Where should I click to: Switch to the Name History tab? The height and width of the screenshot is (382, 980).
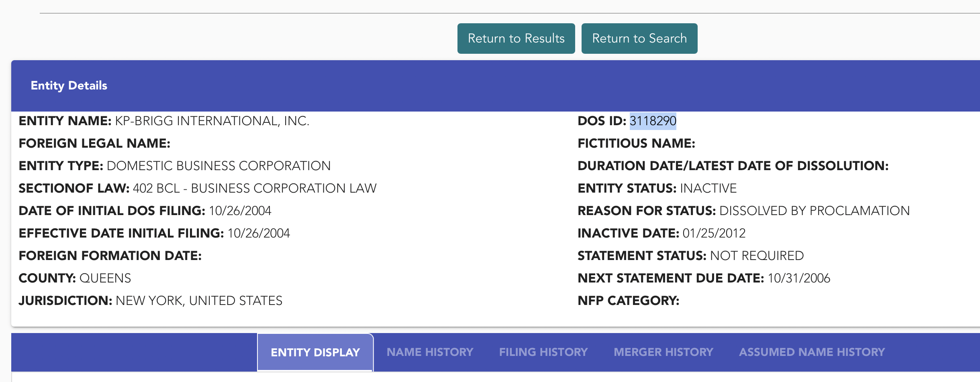coord(430,352)
